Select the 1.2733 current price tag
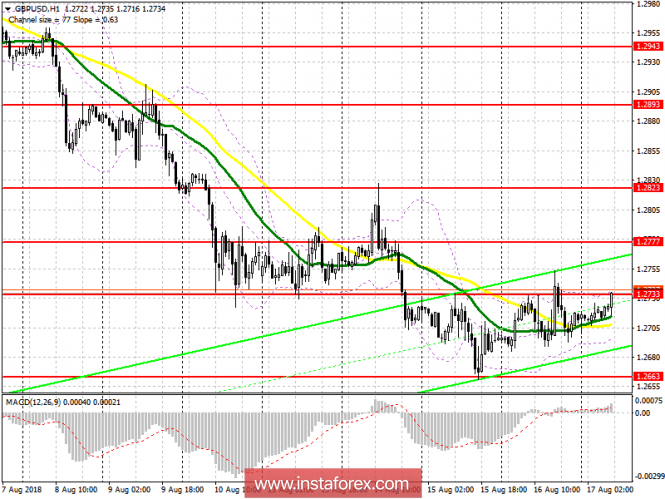Image resolution: width=665 pixels, height=499 pixels. point(647,294)
